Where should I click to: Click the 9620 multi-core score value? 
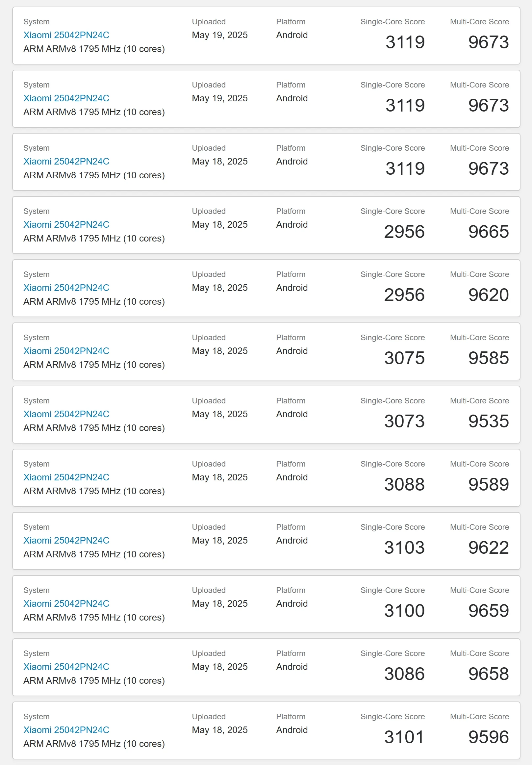[488, 295]
